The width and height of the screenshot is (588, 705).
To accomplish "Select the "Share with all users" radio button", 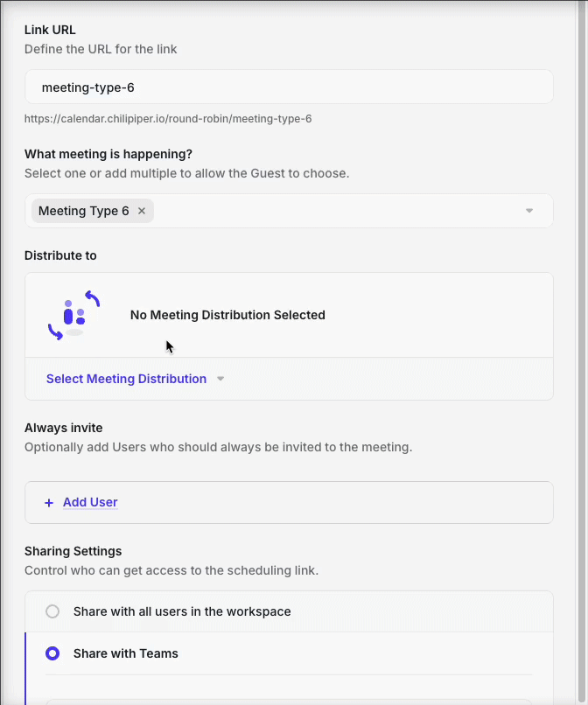I will [52, 611].
